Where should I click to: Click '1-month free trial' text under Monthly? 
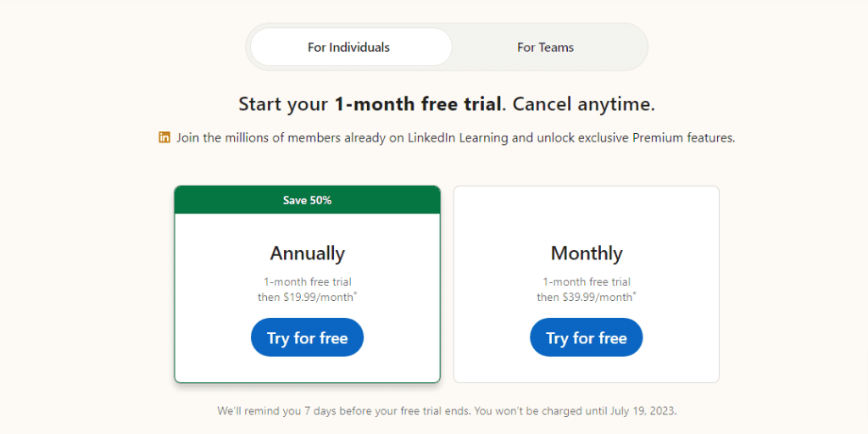click(587, 281)
